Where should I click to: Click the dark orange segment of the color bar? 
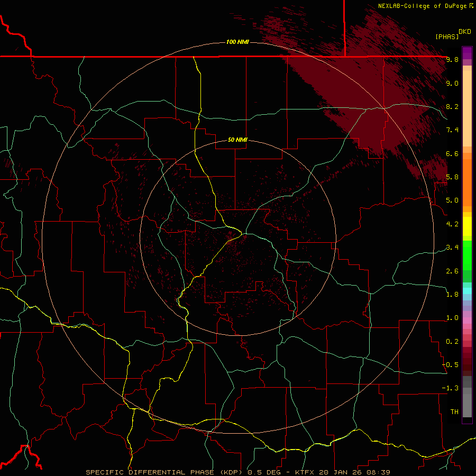tap(467, 183)
